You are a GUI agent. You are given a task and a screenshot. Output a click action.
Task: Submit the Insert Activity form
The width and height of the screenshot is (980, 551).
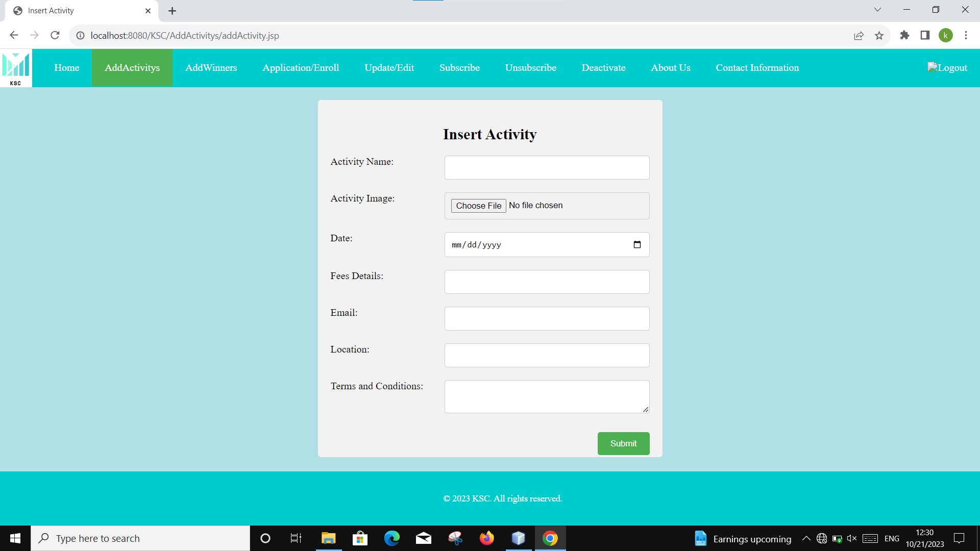623,443
